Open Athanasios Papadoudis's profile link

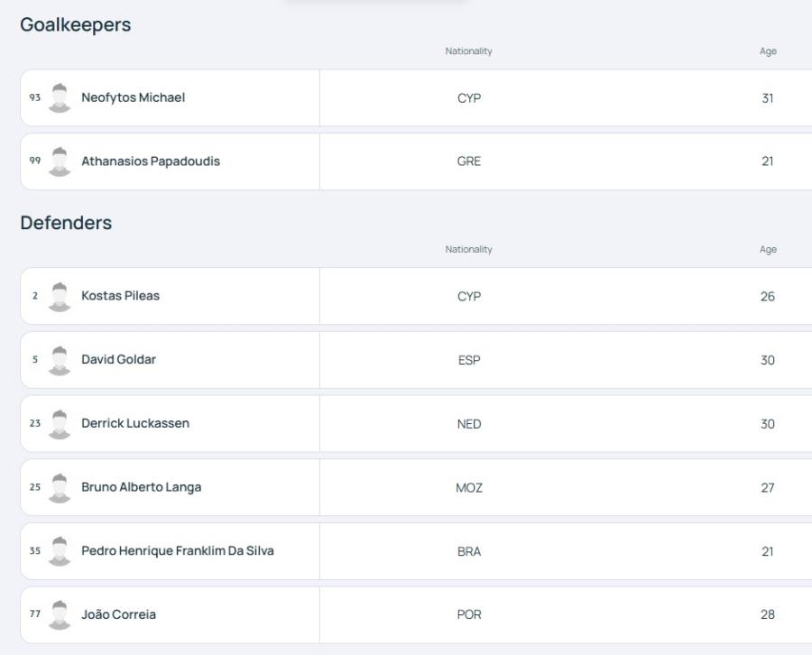click(x=151, y=161)
